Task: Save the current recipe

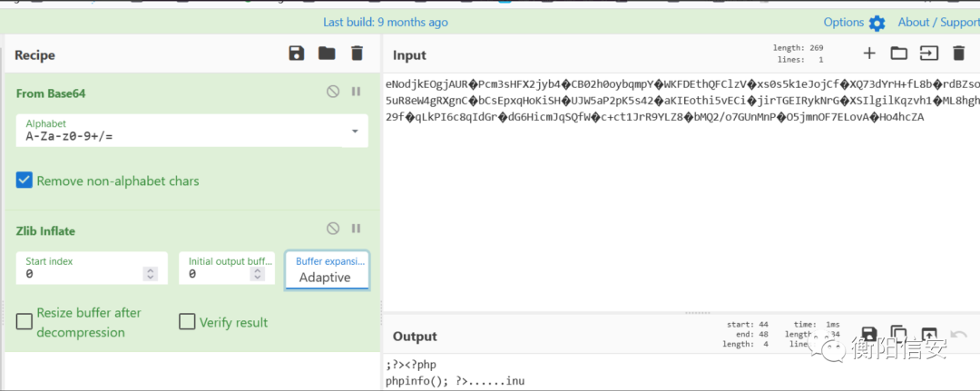Action: pos(296,54)
